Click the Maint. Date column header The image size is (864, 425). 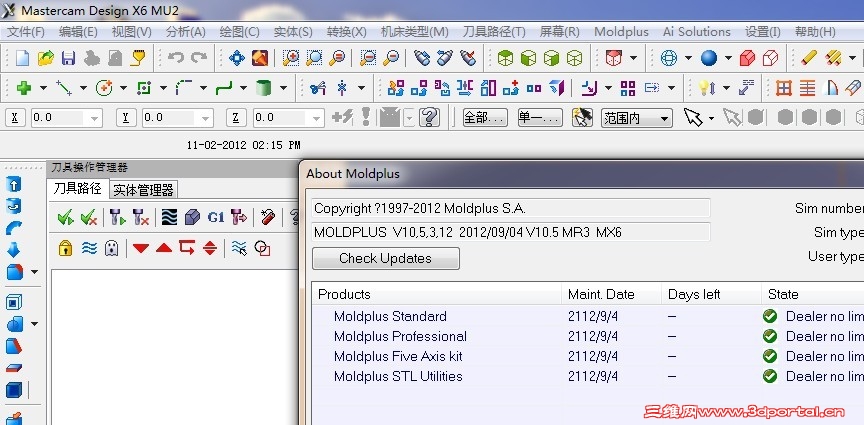click(x=612, y=294)
